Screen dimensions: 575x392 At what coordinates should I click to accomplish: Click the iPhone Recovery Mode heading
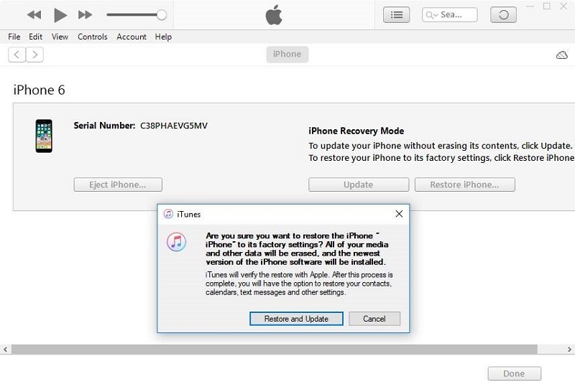tap(356, 131)
